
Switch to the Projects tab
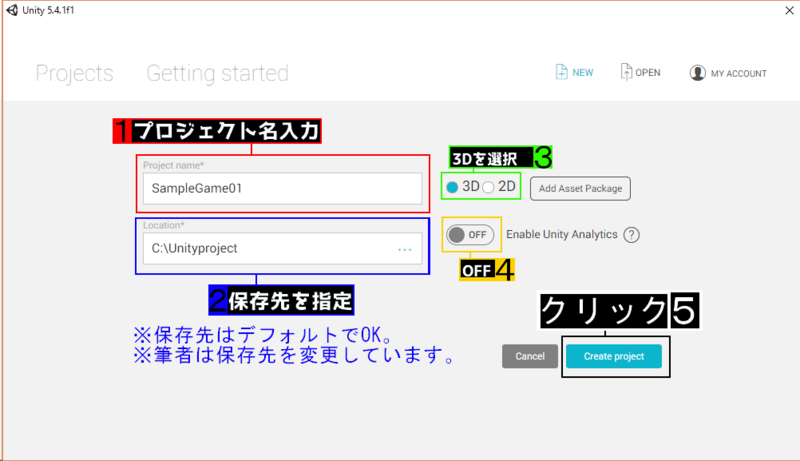click(74, 73)
